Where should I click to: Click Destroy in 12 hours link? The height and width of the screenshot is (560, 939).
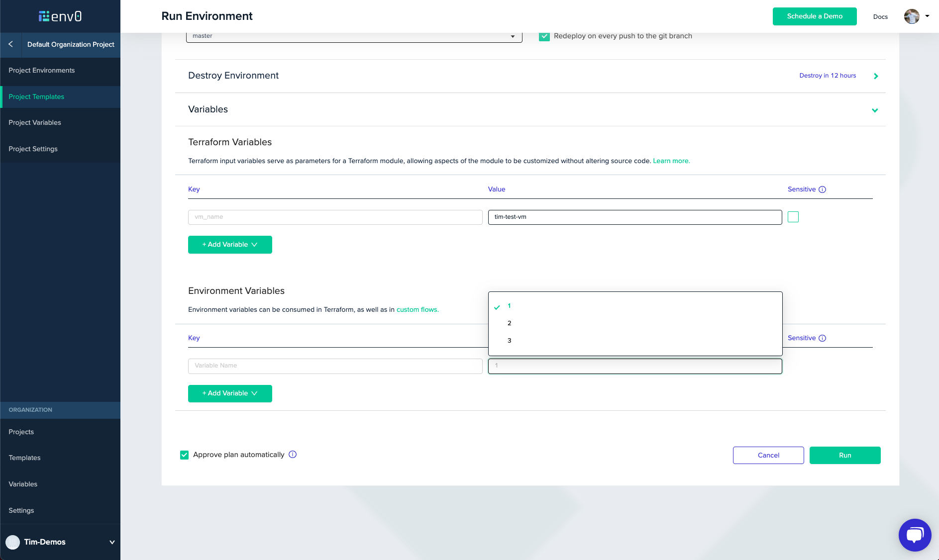coord(828,76)
